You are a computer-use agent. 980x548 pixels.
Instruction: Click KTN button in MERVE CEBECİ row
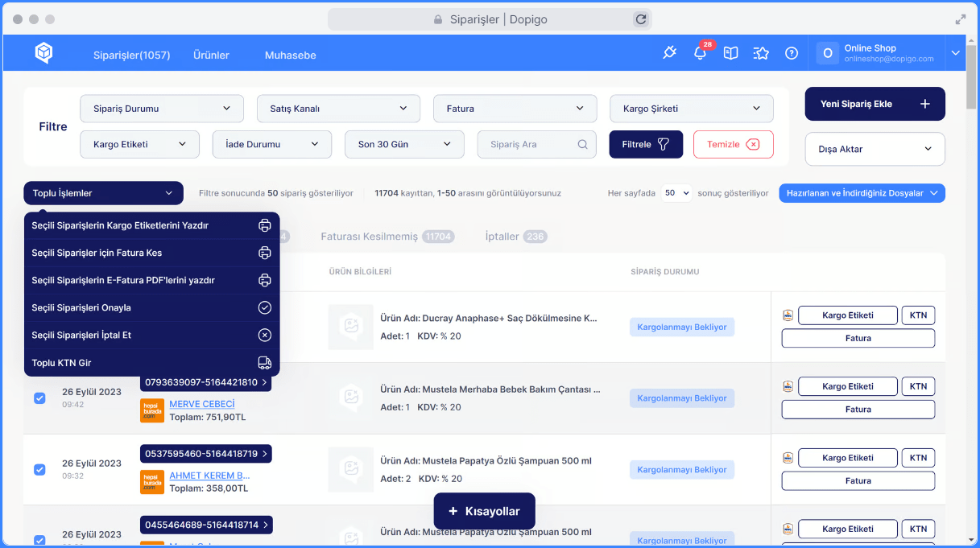coord(918,386)
